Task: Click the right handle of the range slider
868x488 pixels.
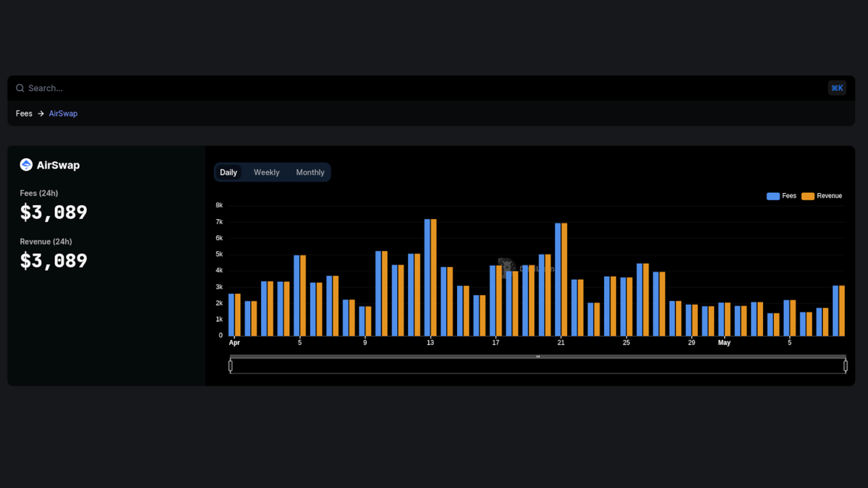Action: point(846,366)
